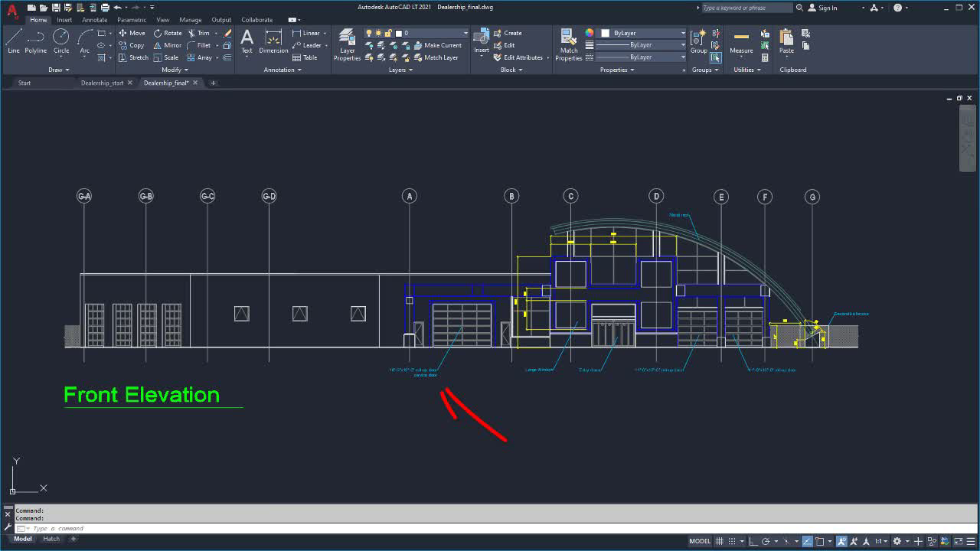The height and width of the screenshot is (551, 980).
Task: Toggle the layer lock icon
Action: pyautogui.click(x=387, y=33)
